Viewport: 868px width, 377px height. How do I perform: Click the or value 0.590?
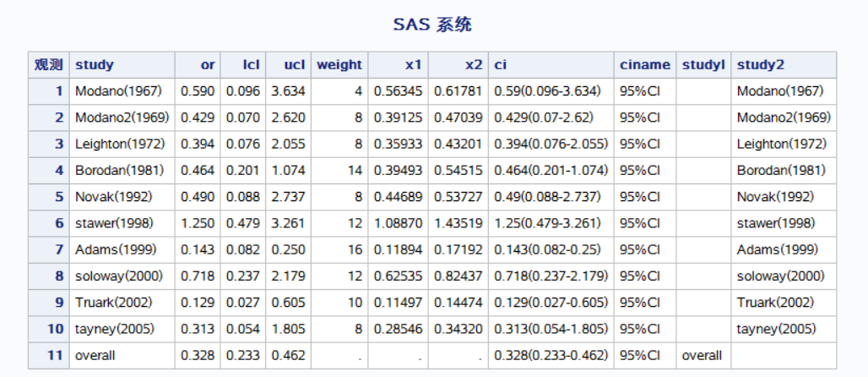click(198, 91)
